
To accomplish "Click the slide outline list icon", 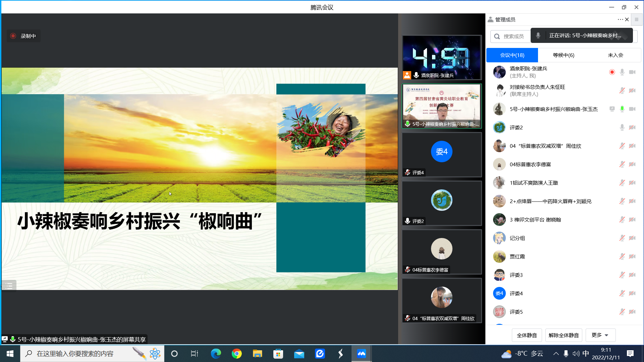I will click(x=9, y=286).
